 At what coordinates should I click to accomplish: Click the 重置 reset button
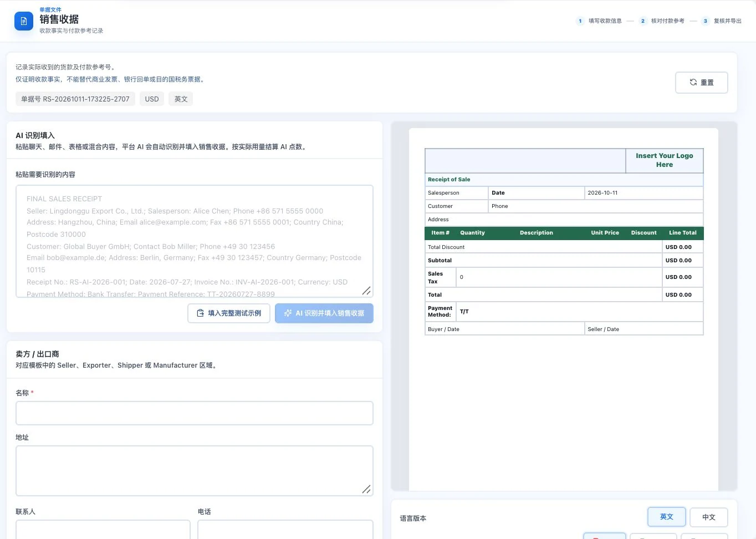tap(701, 83)
